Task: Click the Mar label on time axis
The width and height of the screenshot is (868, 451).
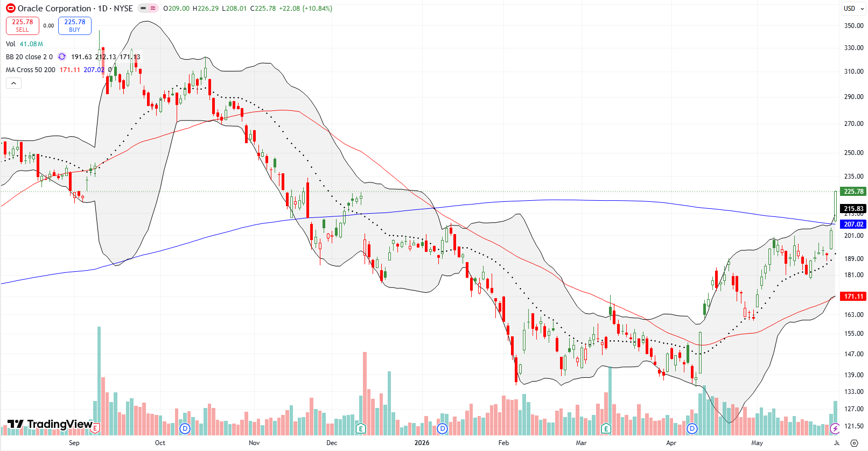Action: click(581, 443)
